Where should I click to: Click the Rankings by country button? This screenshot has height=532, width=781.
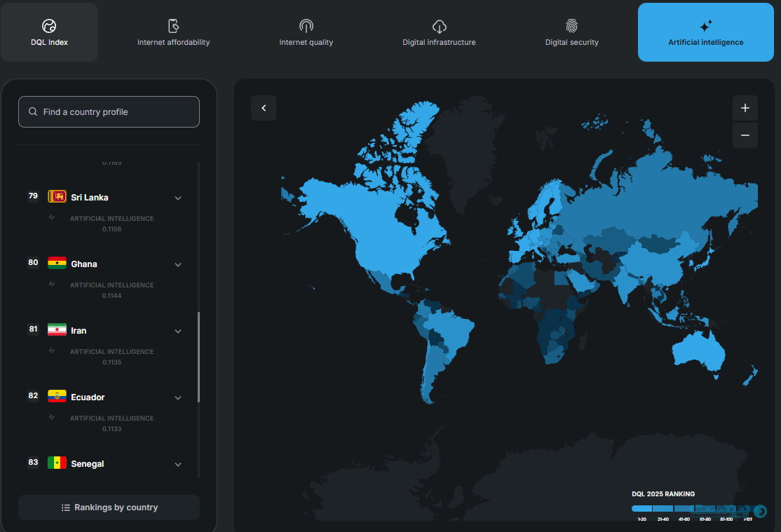109,507
